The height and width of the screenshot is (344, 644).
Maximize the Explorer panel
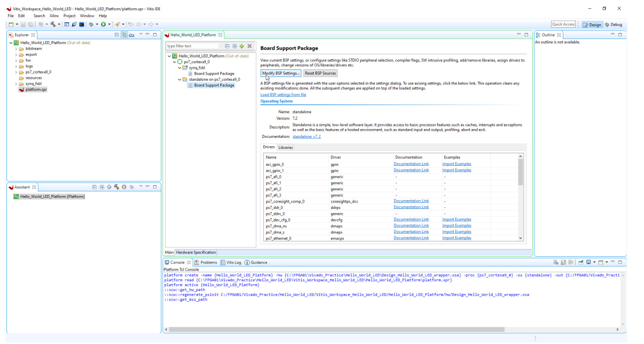coord(155,35)
